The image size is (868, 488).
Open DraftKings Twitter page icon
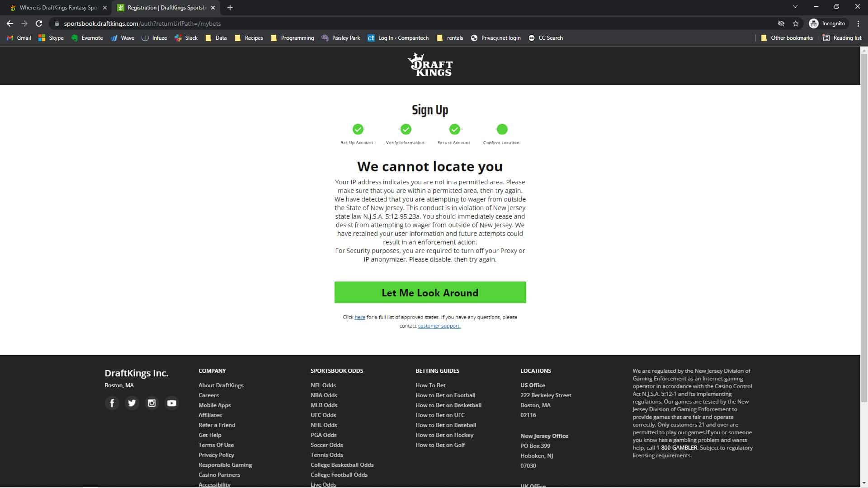[x=132, y=403]
